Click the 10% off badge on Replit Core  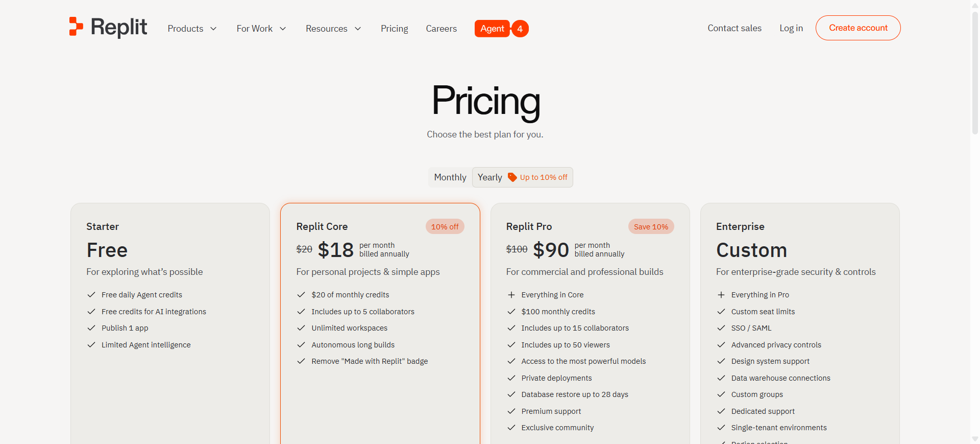coord(445,227)
